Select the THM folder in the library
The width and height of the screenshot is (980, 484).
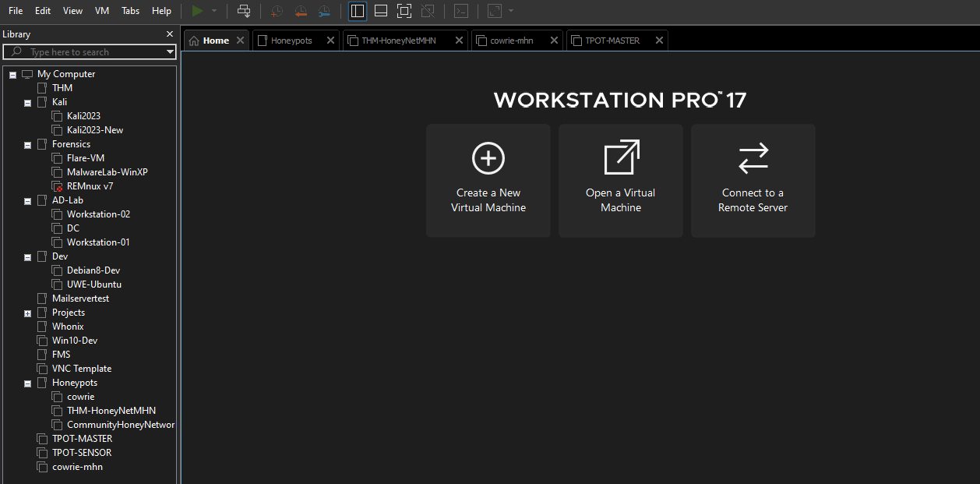[62, 88]
